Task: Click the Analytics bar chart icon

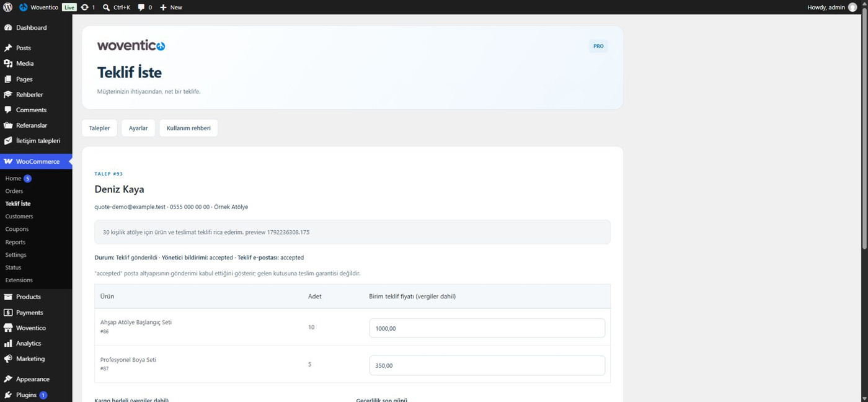Action: [8, 344]
